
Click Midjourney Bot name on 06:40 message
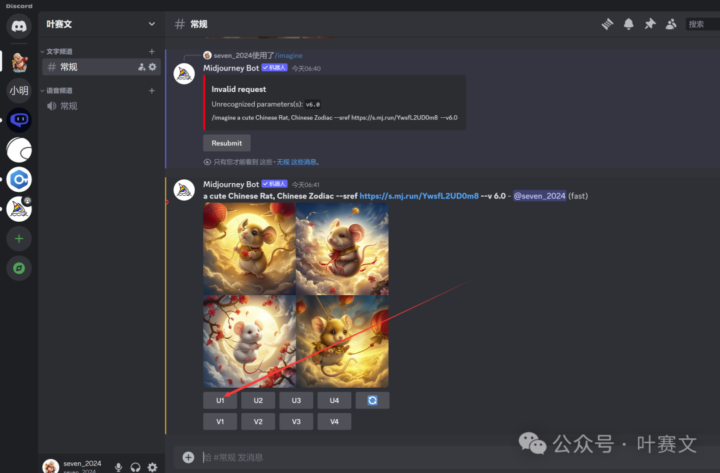pyautogui.click(x=231, y=68)
